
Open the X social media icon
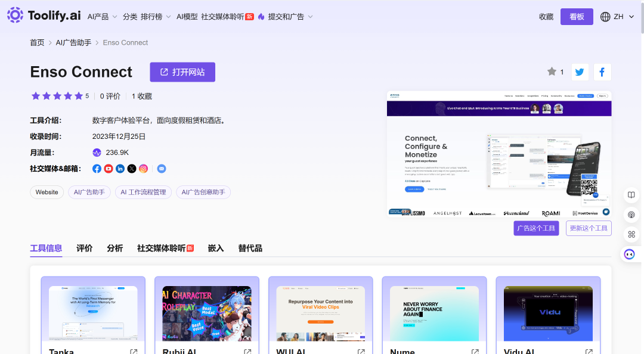point(131,169)
